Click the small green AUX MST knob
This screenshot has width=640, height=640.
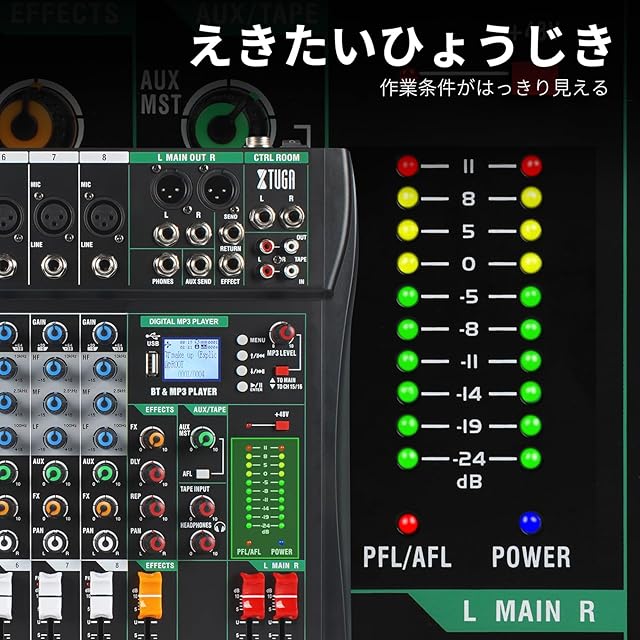(x=203, y=439)
